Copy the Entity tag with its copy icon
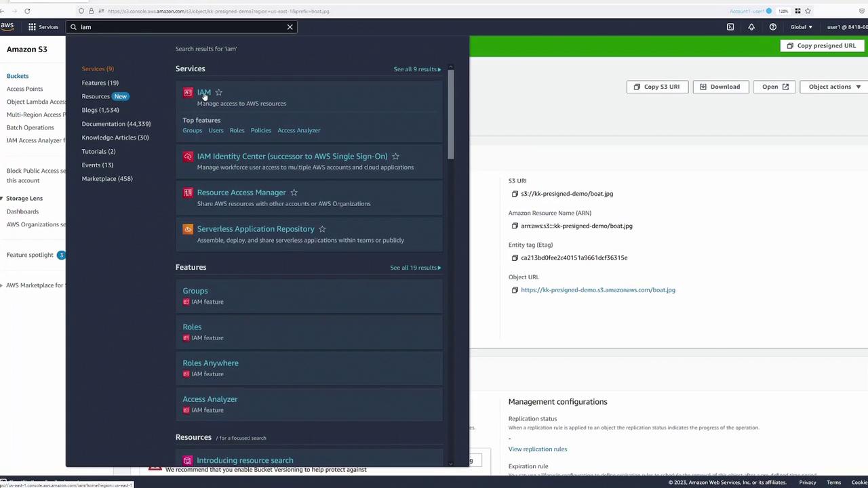 tap(515, 258)
